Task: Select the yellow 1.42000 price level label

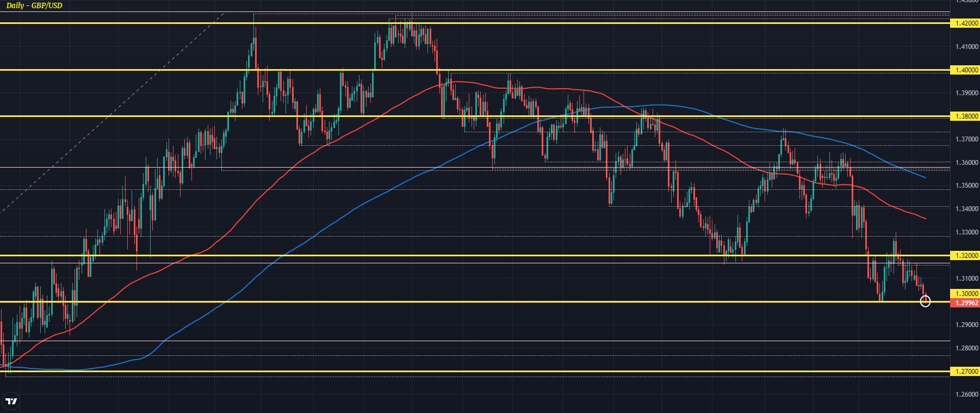Action: pyautogui.click(x=964, y=23)
